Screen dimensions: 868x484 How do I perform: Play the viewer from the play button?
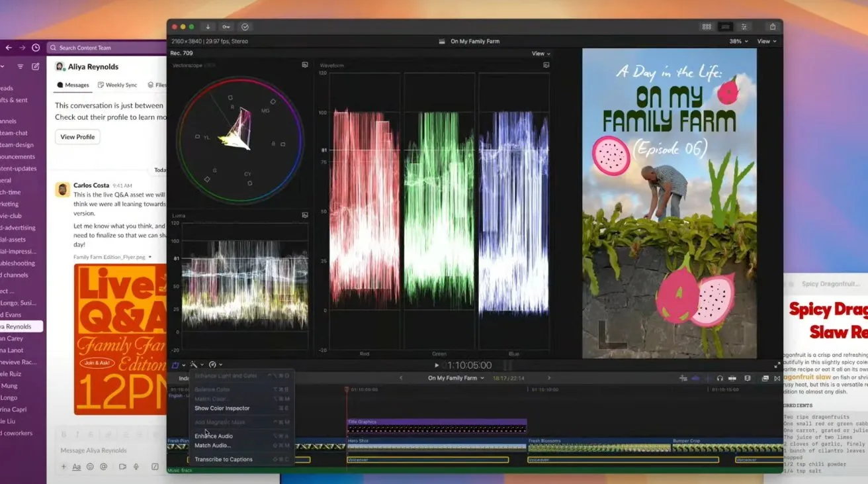coord(437,365)
